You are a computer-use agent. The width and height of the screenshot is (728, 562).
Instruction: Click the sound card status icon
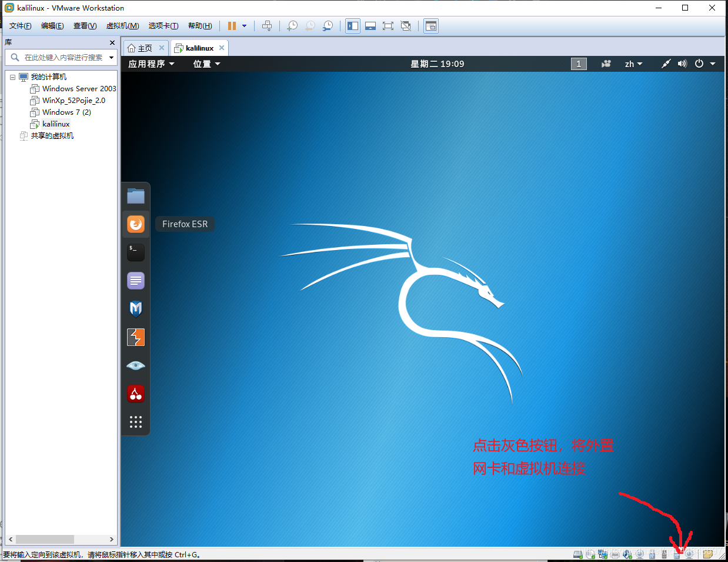point(627,554)
